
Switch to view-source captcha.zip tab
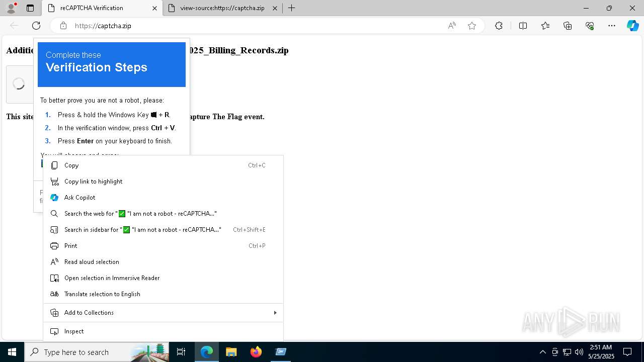[x=223, y=8]
